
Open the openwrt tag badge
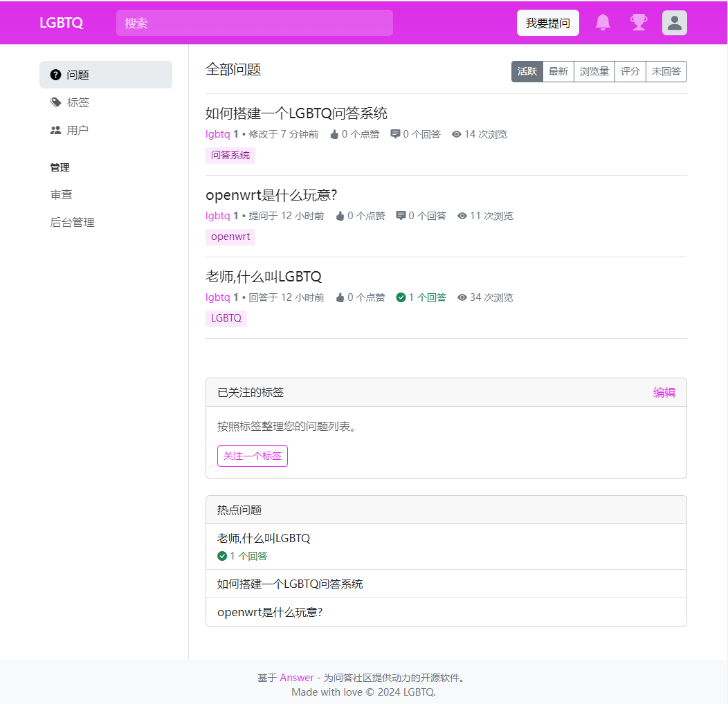tap(230, 237)
